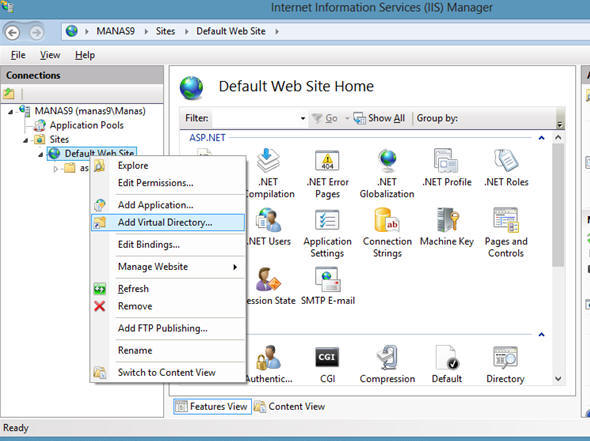Viewport: 590px width, 441px height.
Task: Open the Filter dropdown arrow
Action: 303,118
